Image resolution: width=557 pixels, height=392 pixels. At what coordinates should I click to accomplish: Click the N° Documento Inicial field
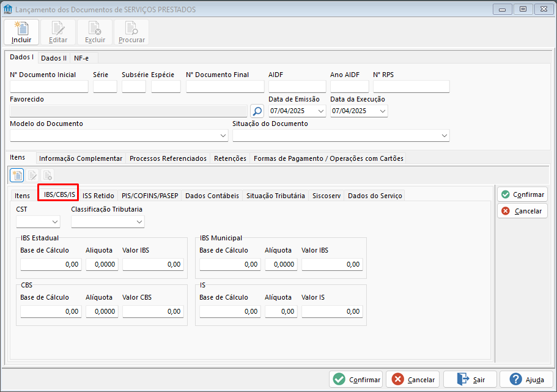49,87
